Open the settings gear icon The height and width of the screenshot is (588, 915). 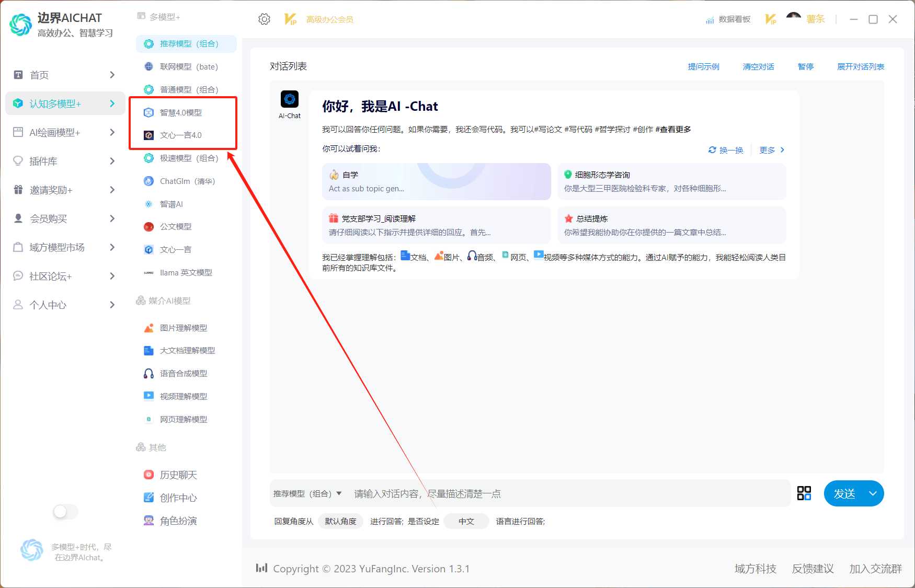tap(264, 19)
